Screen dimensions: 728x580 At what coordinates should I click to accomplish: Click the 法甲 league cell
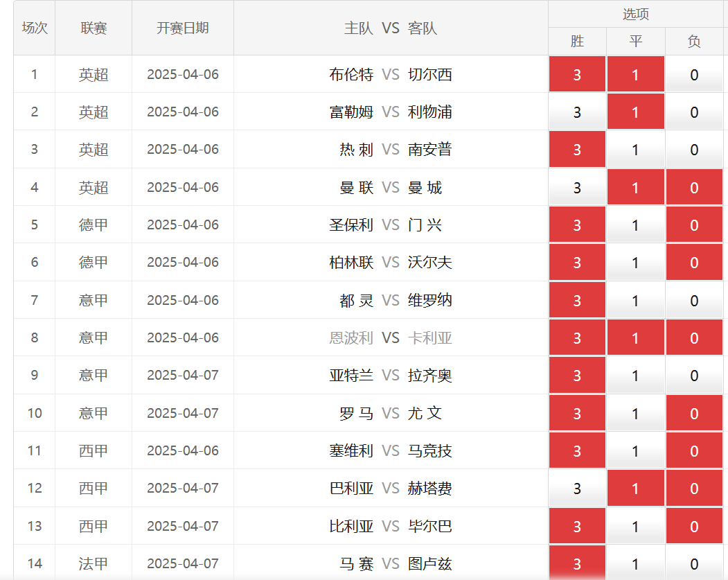[94, 563]
